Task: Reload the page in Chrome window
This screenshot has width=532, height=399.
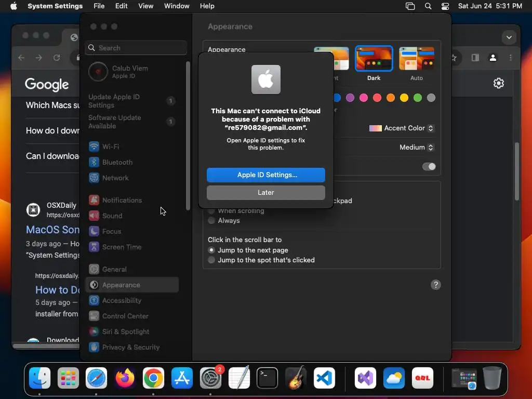Action: [x=57, y=58]
